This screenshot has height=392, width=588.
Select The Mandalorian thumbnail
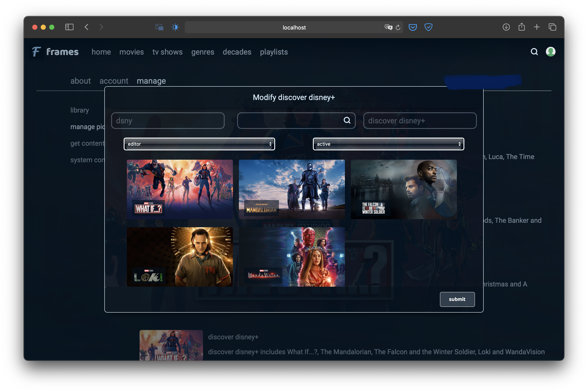point(291,189)
